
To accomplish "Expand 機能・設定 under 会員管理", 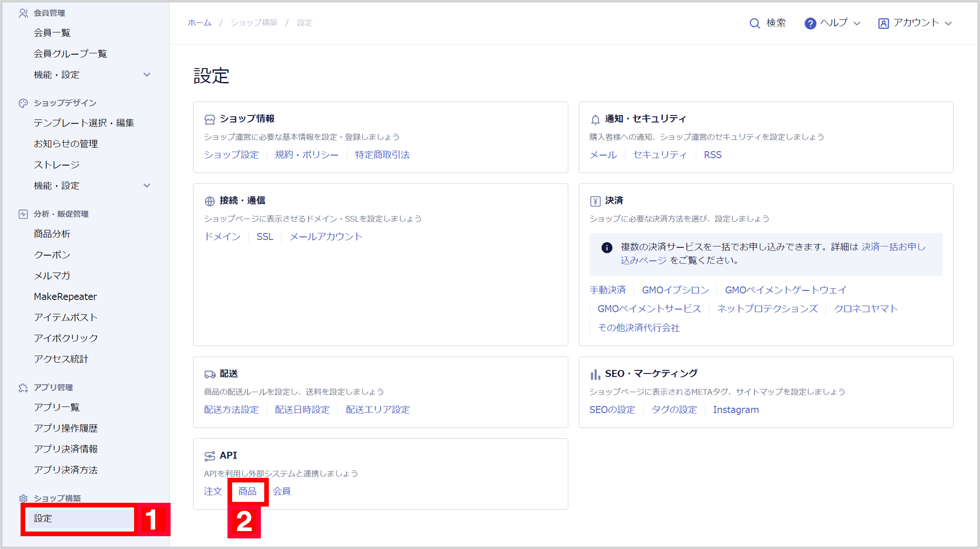I will 147,75.
